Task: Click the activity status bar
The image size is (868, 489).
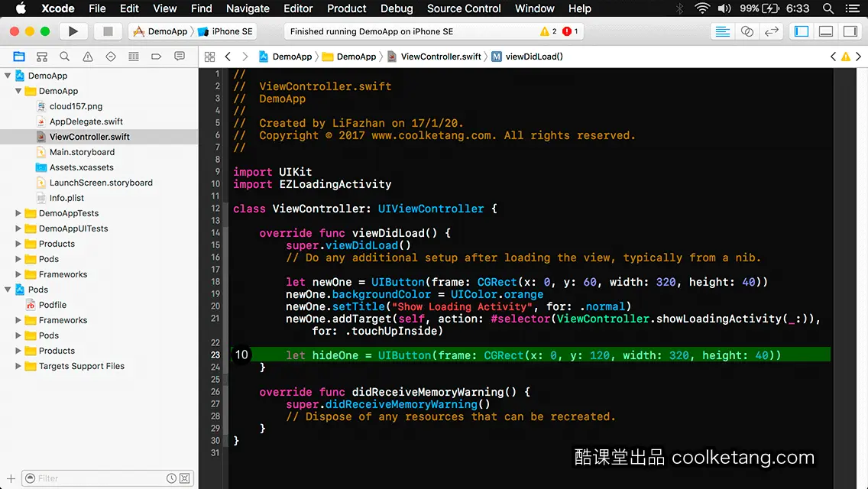Action: (433, 31)
